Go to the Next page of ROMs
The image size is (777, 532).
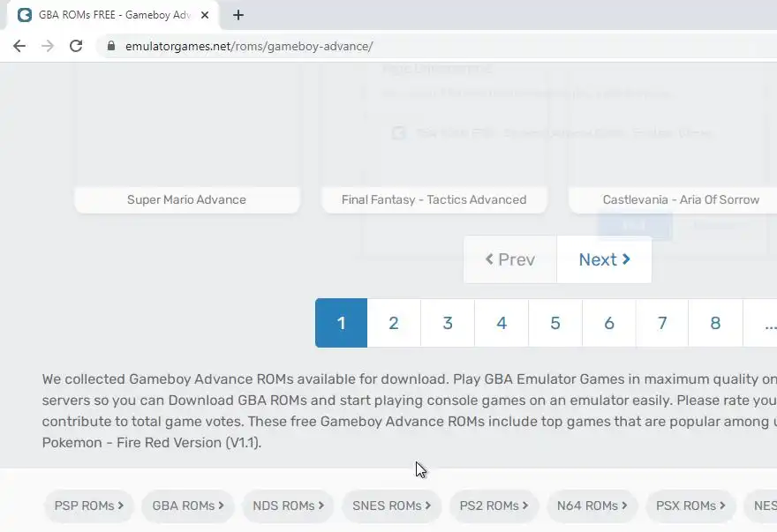[604, 259]
